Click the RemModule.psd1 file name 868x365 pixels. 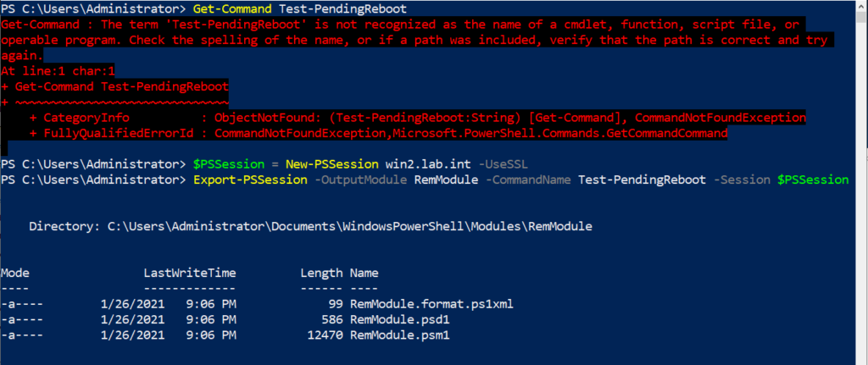click(x=400, y=319)
